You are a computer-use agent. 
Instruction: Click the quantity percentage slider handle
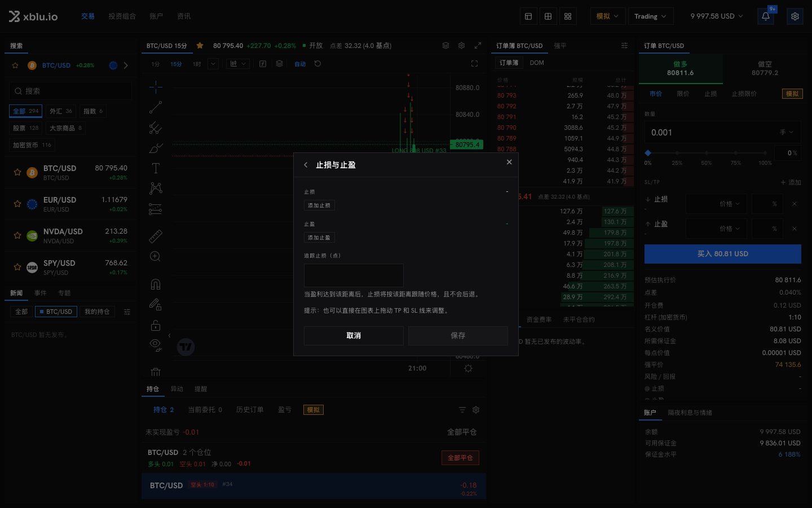tap(648, 153)
